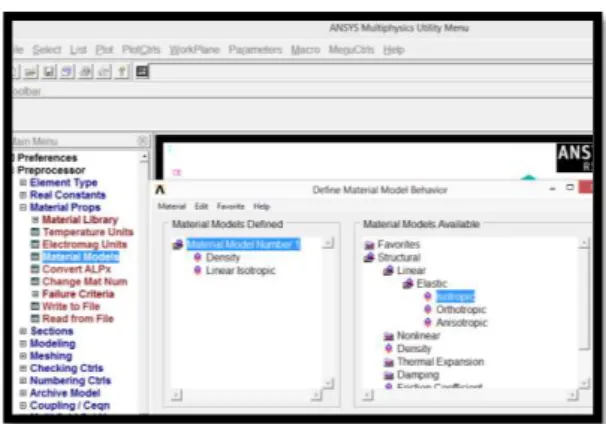606x424 pixels.
Task: Click the Main Menu panel collapse icon
Action: (x=143, y=141)
